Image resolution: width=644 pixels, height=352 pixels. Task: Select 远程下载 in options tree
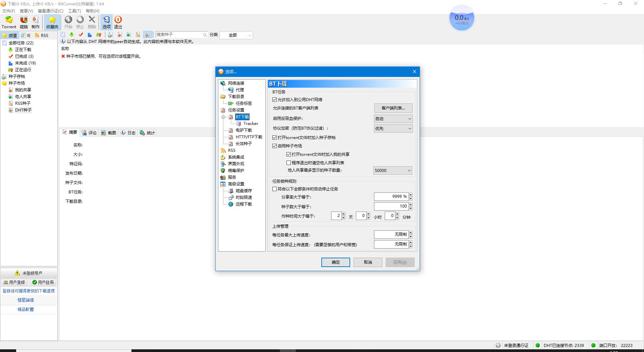pos(244,204)
